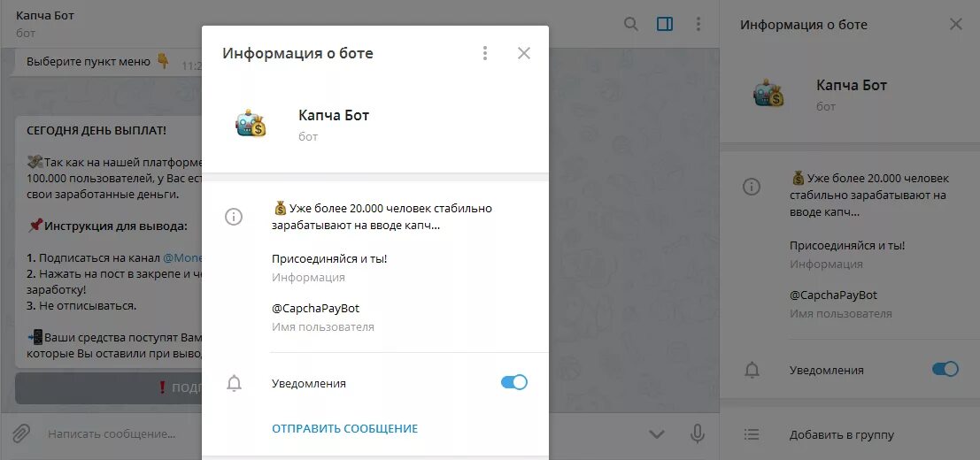Viewport: 980px width, 460px height.
Task: Click Информация о боте title in right panel
Action: click(x=803, y=25)
